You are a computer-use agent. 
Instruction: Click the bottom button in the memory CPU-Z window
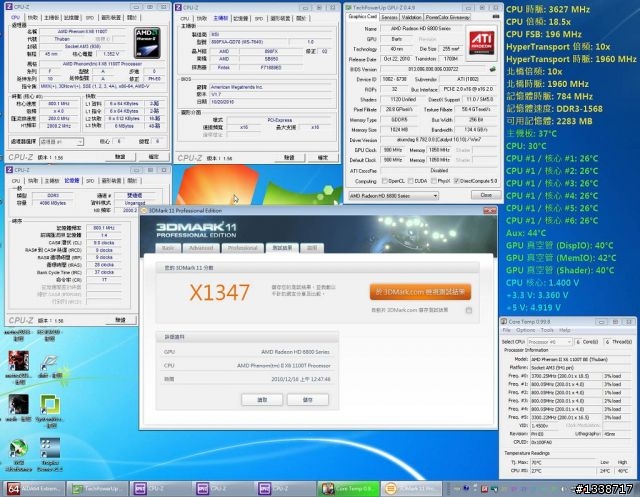coord(120,320)
